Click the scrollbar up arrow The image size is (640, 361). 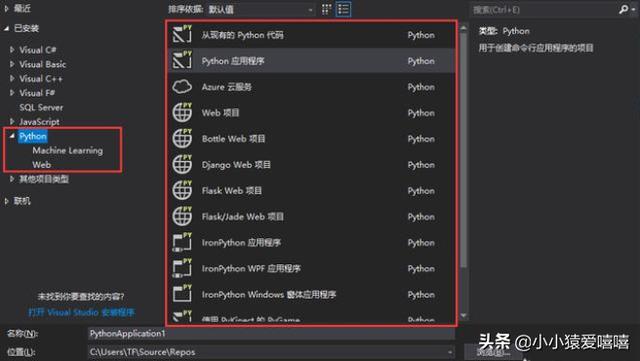tap(463, 28)
